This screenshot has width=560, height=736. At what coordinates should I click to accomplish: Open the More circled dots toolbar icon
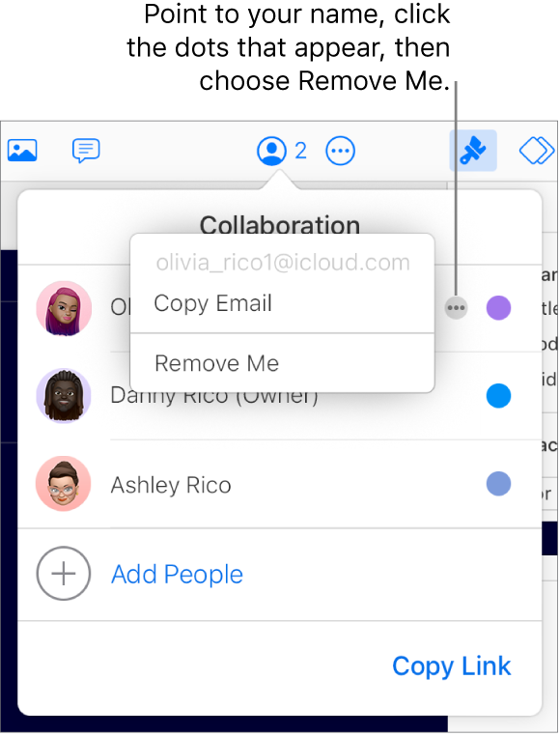point(340,151)
